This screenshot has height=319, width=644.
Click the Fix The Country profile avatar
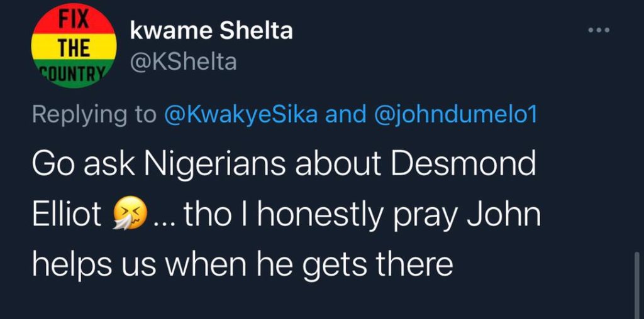(74, 46)
